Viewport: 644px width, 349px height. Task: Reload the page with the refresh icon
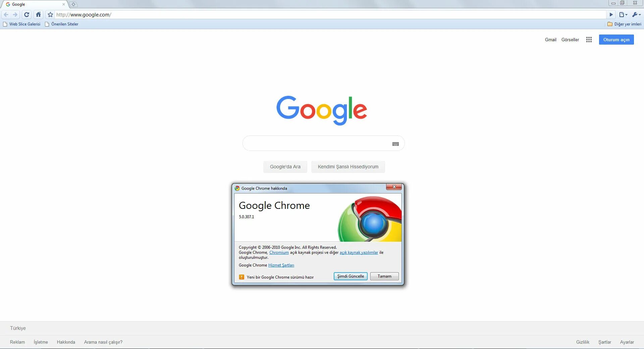27,15
